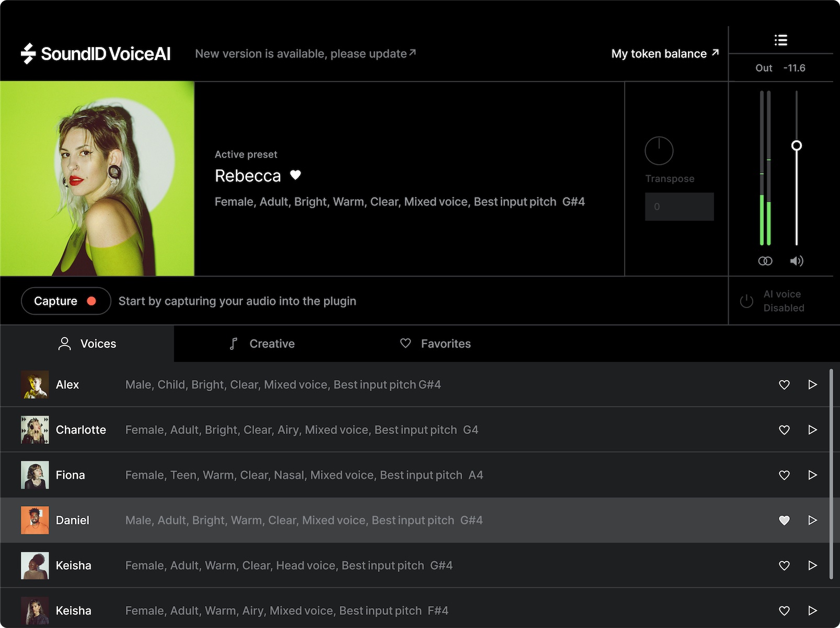840x628 pixels.
Task: Open the Favorites tab
Action: coord(445,344)
